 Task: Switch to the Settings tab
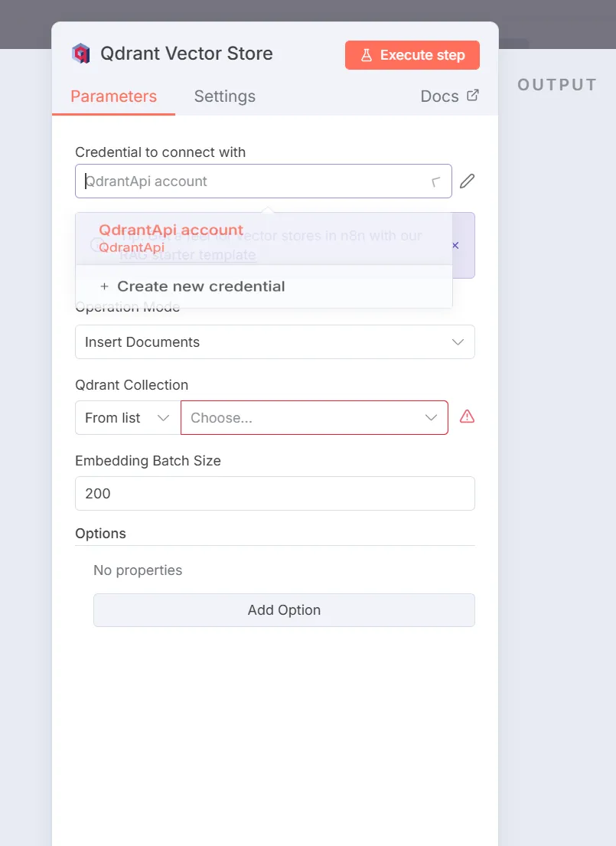[x=224, y=96]
